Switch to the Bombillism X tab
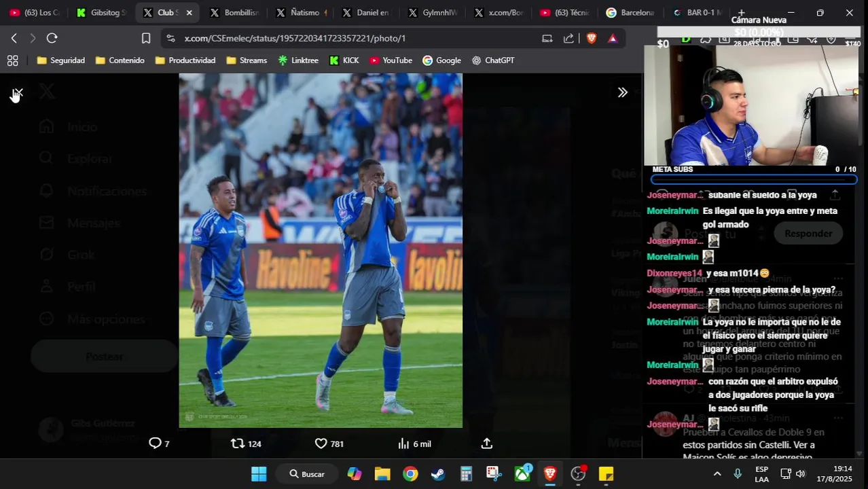 [x=234, y=12]
